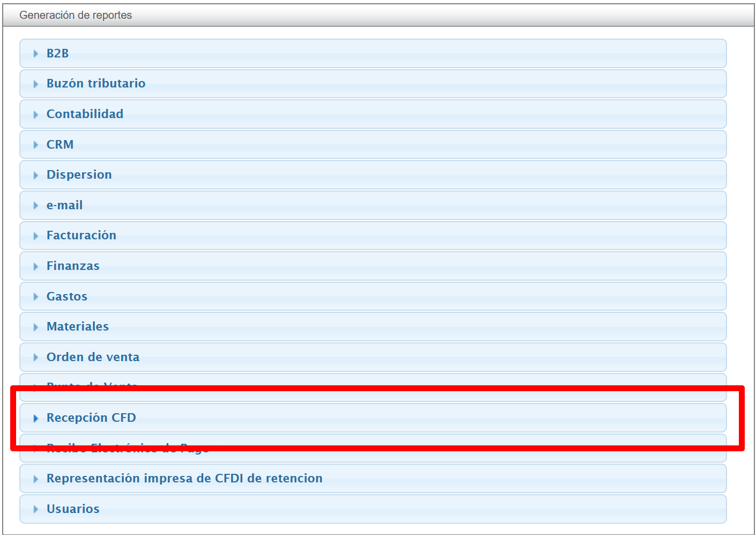Image resolution: width=756 pixels, height=535 pixels.
Task: Click the arrow icon beside CRM
Action: [x=36, y=145]
